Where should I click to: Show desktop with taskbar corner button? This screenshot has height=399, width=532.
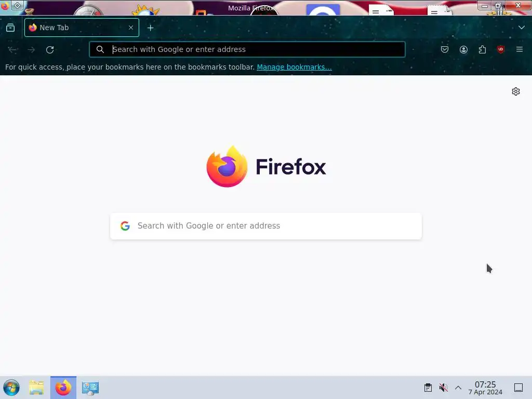click(x=518, y=388)
